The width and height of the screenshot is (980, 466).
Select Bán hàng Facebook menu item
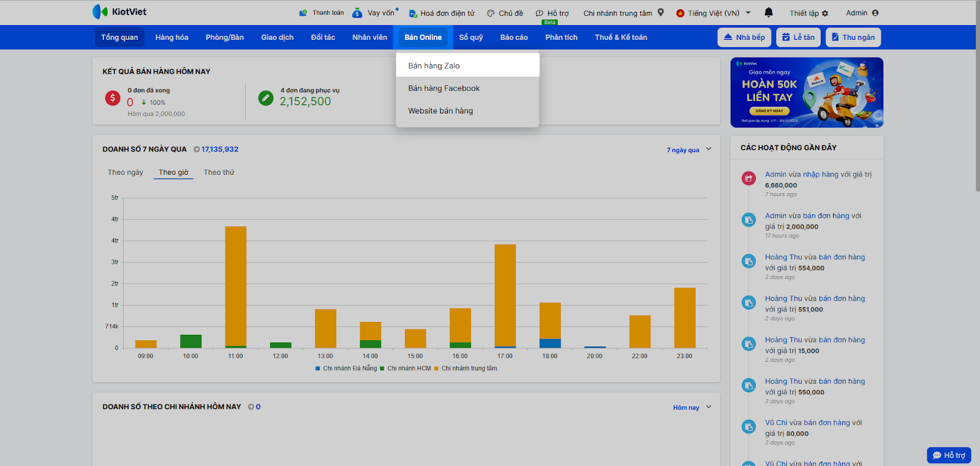click(x=444, y=88)
